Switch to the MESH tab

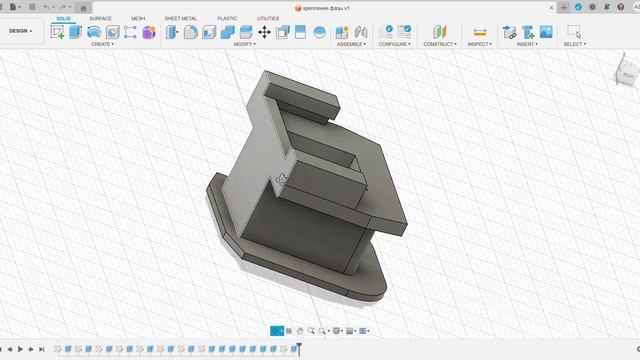click(138, 19)
